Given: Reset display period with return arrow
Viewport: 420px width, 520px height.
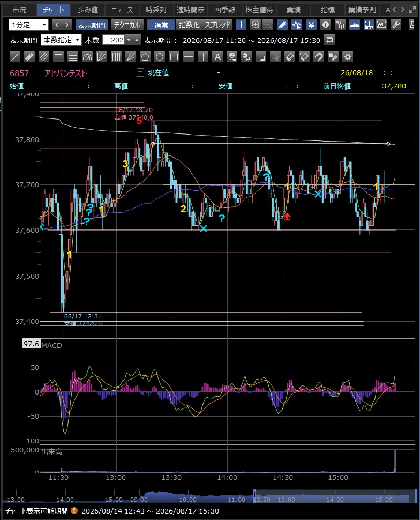Looking at the screenshot, I should [x=329, y=40].
